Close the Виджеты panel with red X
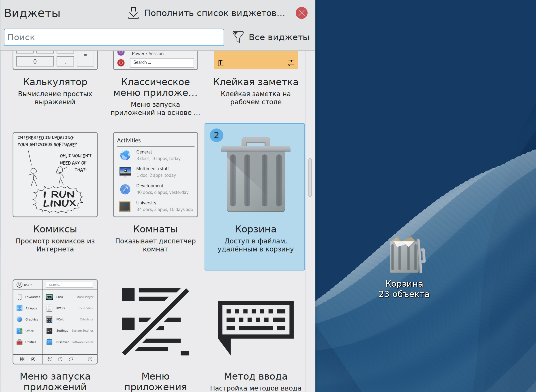 301,13
